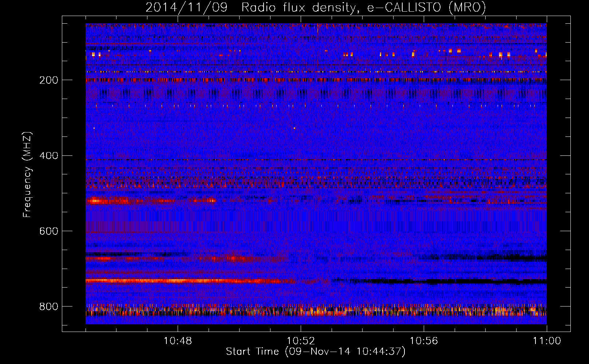The height and width of the screenshot is (364, 589).
Task: Click the "10:52" time tick label
Action: point(301,341)
